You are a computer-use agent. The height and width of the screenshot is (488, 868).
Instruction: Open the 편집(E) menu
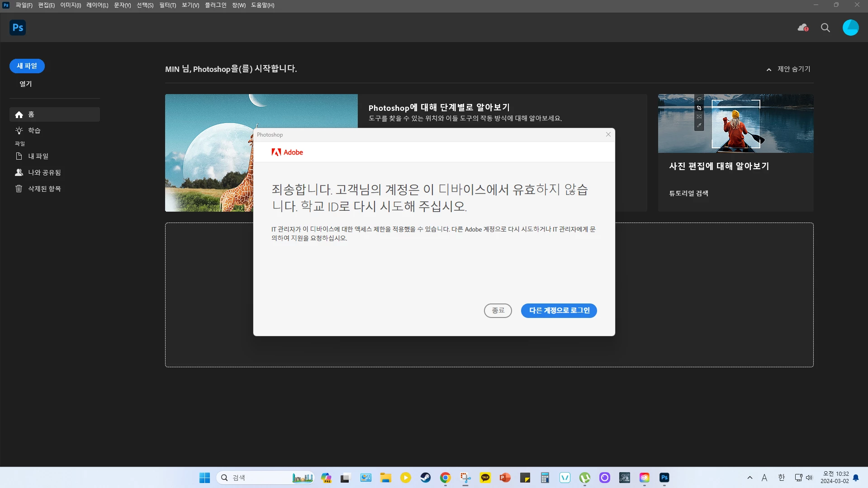(x=46, y=5)
